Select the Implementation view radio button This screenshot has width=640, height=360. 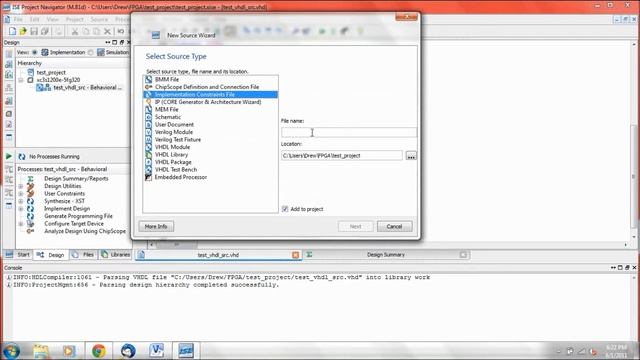(x=35, y=52)
